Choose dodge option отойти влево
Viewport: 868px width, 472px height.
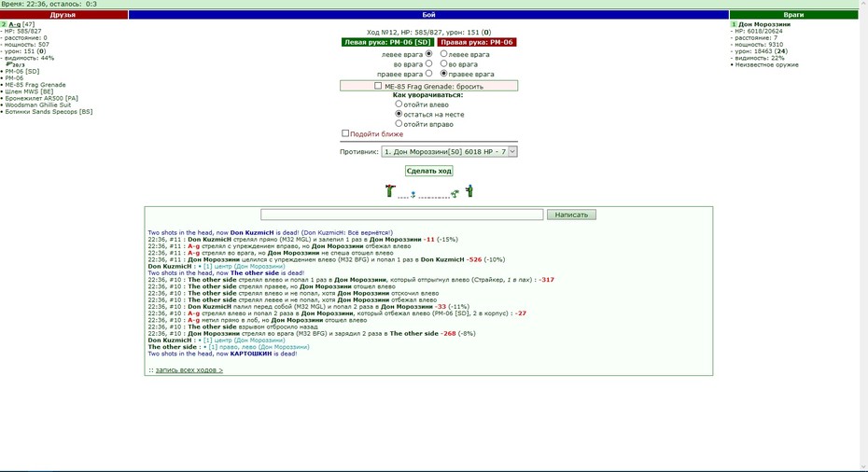pyautogui.click(x=399, y=104)
